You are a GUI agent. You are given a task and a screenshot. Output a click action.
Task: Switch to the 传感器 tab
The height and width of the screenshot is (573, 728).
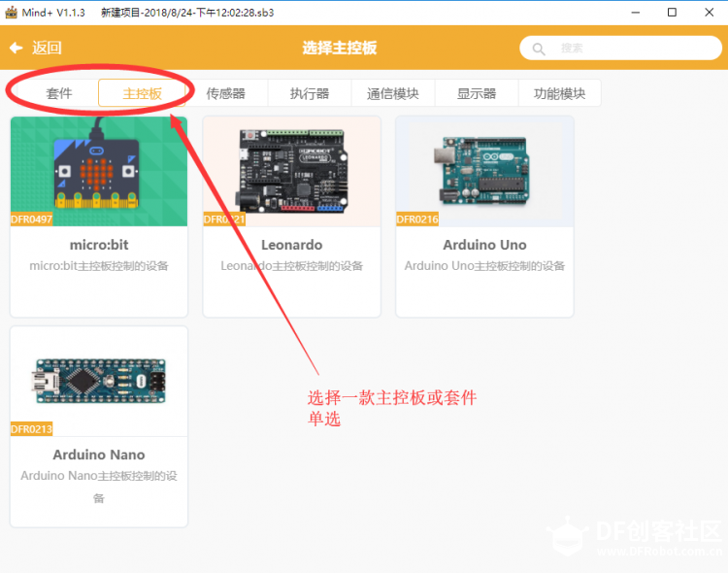click(226, 93)
